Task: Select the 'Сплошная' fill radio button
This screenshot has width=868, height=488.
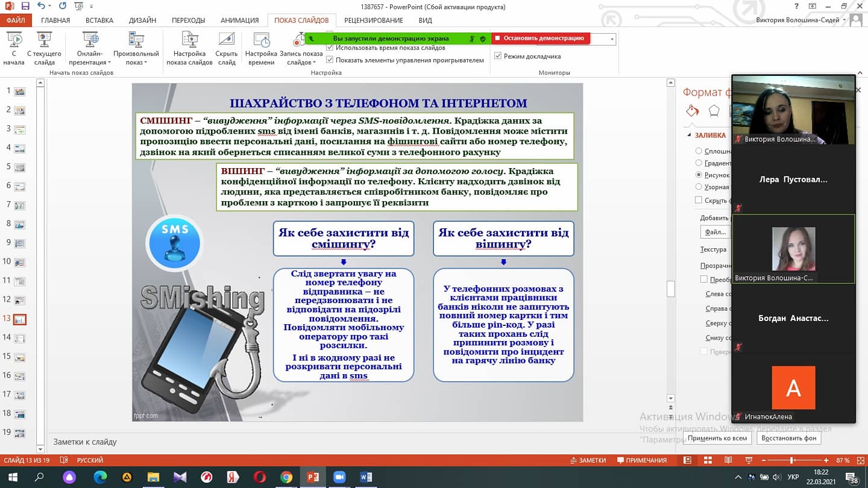Action: tap(699, 151)
